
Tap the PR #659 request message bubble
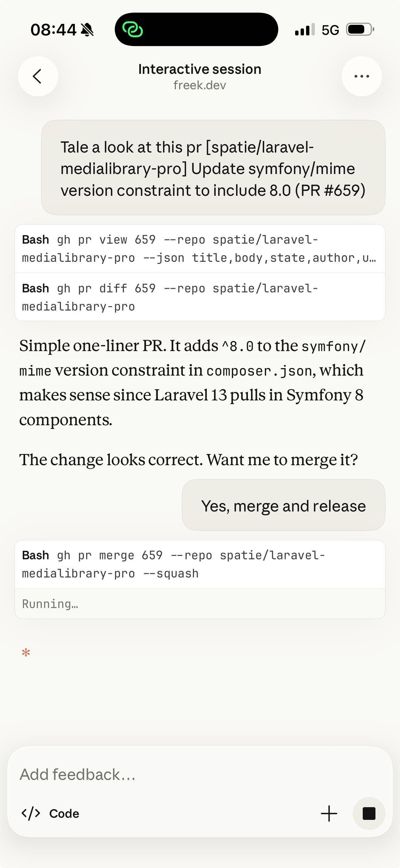pos(213,168)
